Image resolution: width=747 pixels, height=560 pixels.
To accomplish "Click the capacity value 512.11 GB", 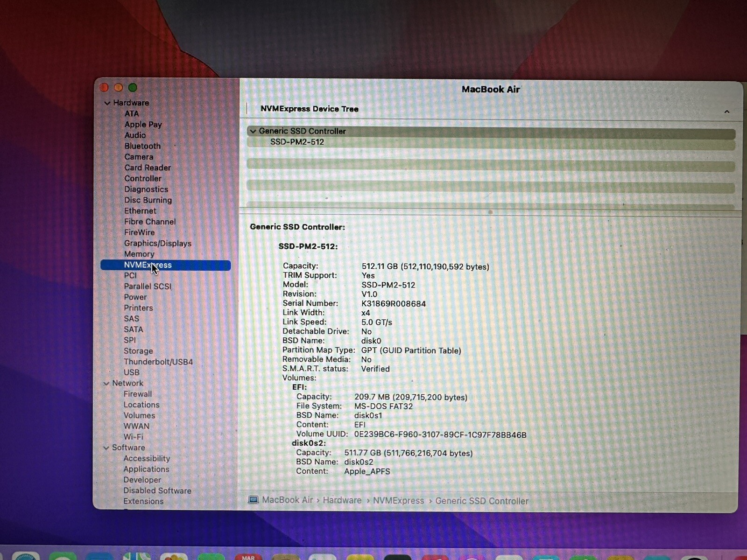I will [x=425, y=267].
